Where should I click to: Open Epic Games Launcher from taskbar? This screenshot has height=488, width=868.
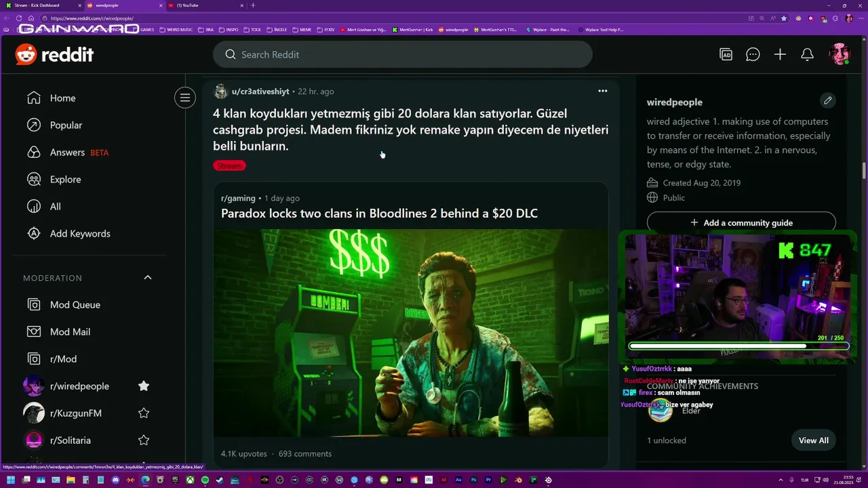[x=175, y=480]
